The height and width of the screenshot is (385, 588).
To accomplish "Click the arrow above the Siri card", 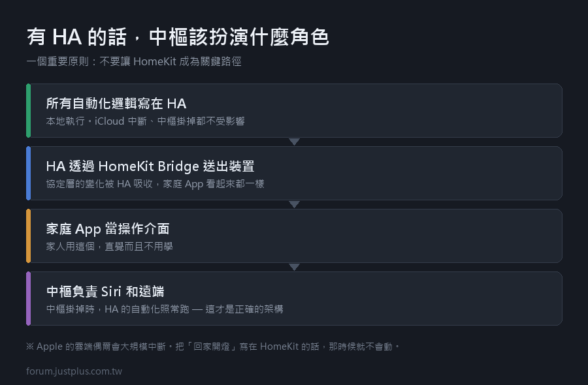I will click(x=295, y=267).
